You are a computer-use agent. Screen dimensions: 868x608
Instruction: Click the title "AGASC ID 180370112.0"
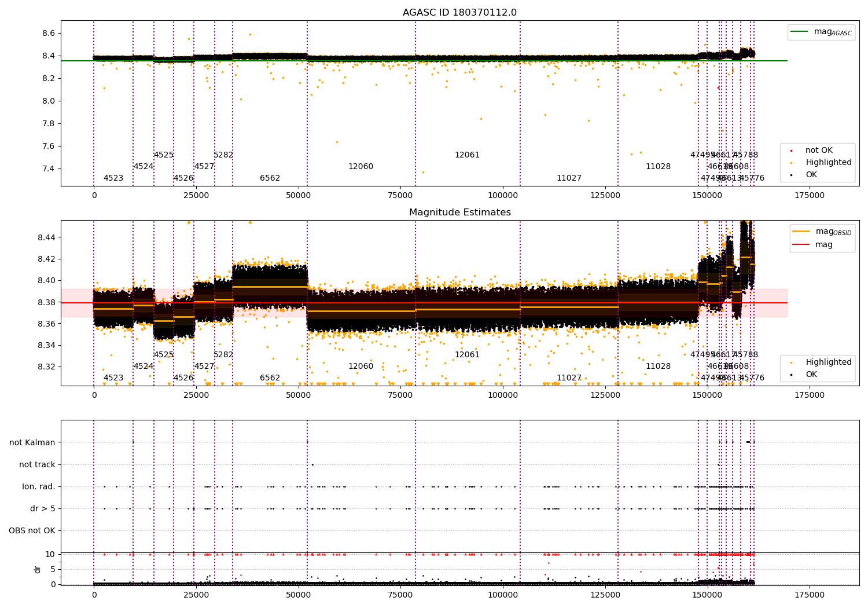coord(459,13)
